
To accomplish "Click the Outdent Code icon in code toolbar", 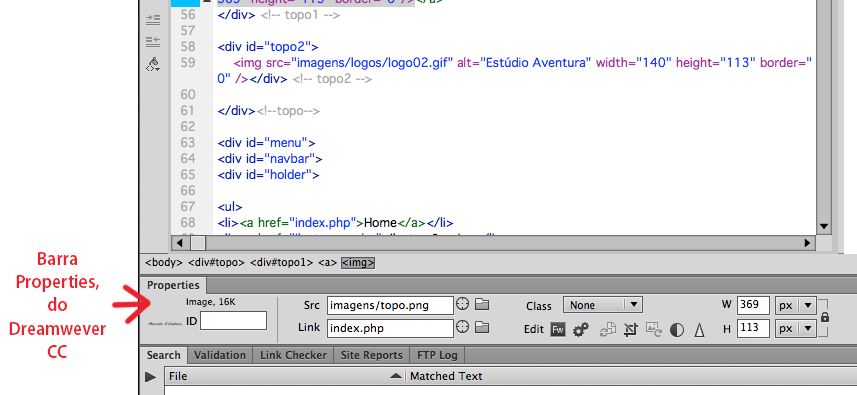I will (x=154, y=41).
